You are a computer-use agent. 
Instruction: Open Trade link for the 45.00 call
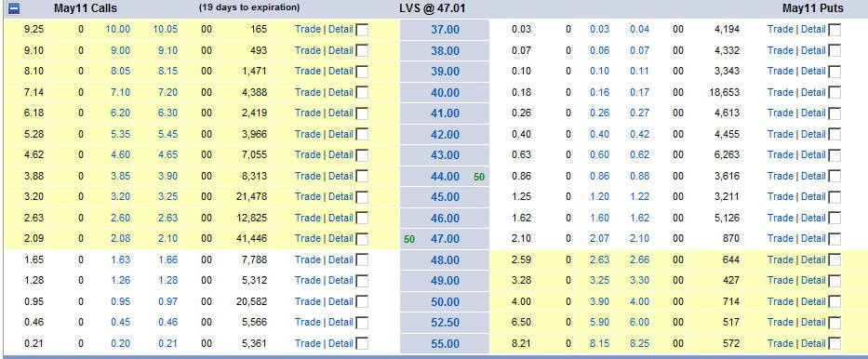[x=307, y=196]
